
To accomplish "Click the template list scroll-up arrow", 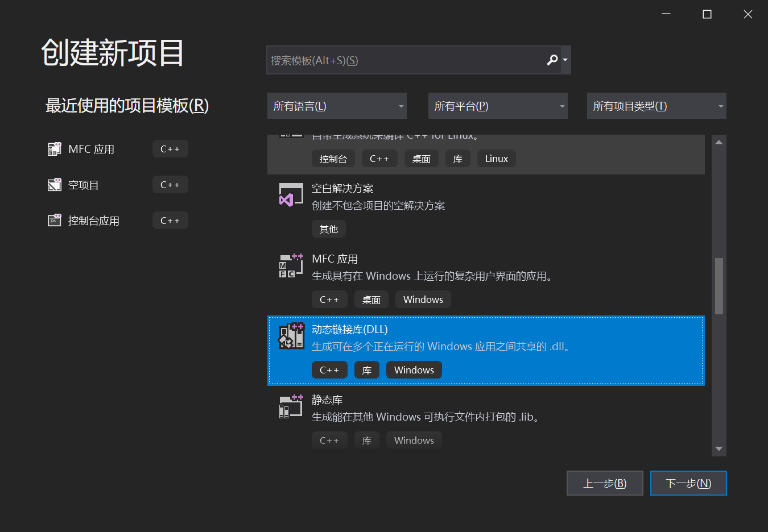I will point(719,142).
